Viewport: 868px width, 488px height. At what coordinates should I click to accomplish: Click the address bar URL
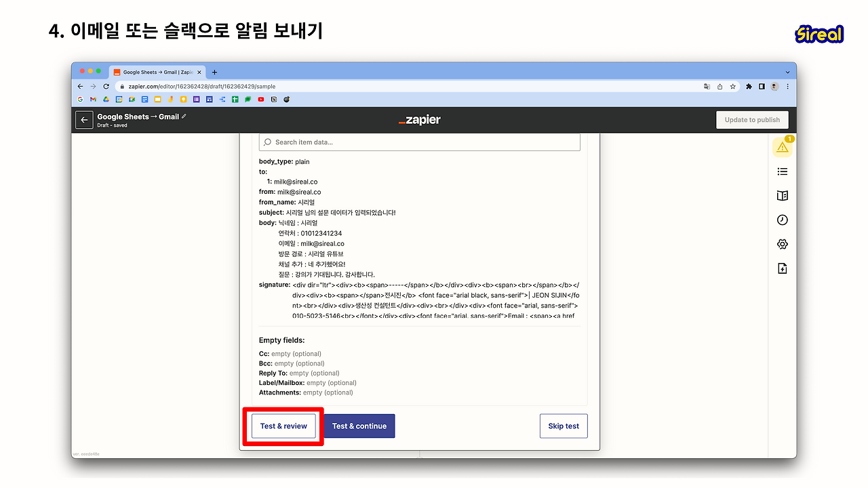click(x=202, y=87)
